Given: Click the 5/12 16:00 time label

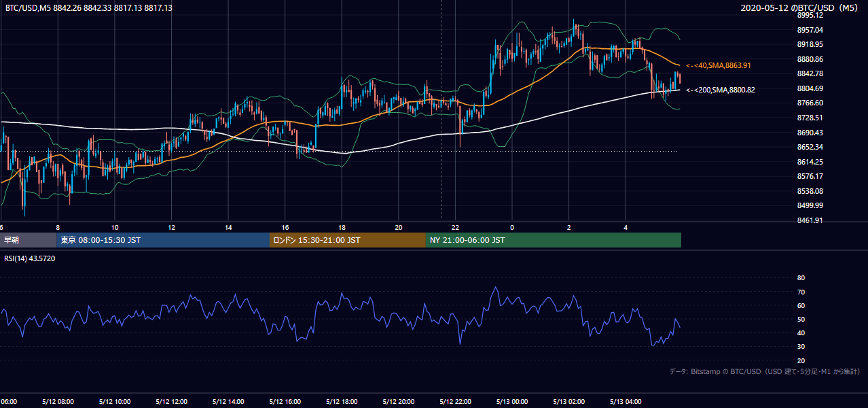Looking at the screenshot, I should coord(285,402).
